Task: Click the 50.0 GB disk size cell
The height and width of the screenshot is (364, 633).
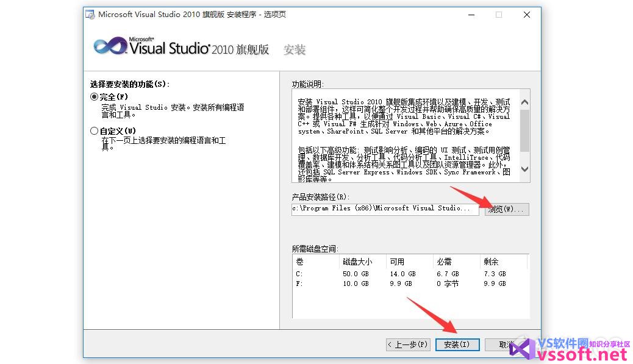Action: (356, 274)
